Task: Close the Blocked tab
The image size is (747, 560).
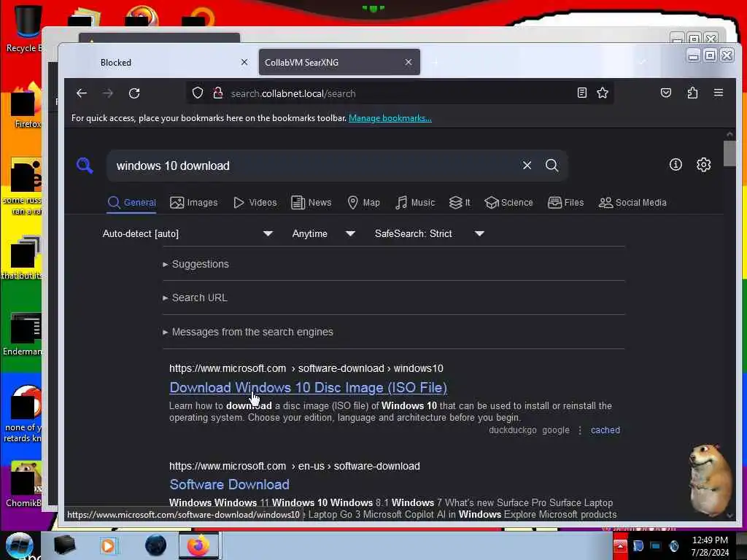Action: [244, 62]
